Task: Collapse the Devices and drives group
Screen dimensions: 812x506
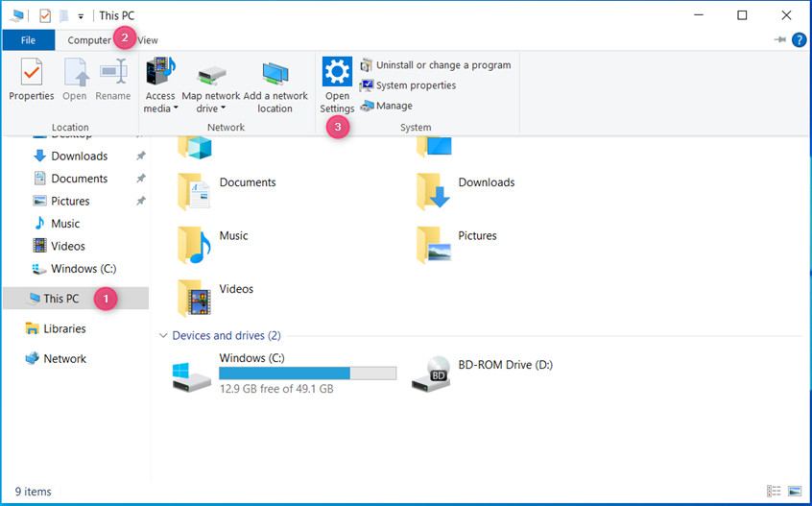Action: 163,336
